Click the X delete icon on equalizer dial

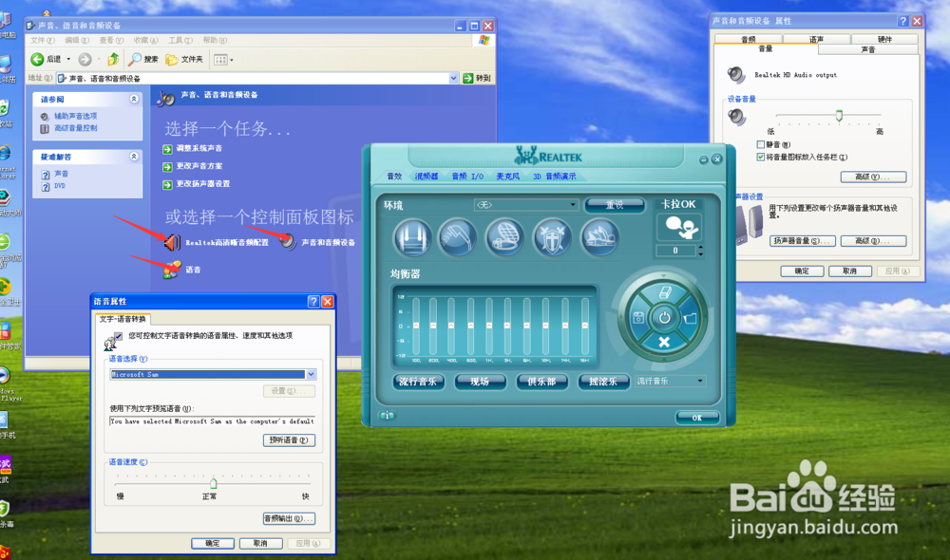664,342
